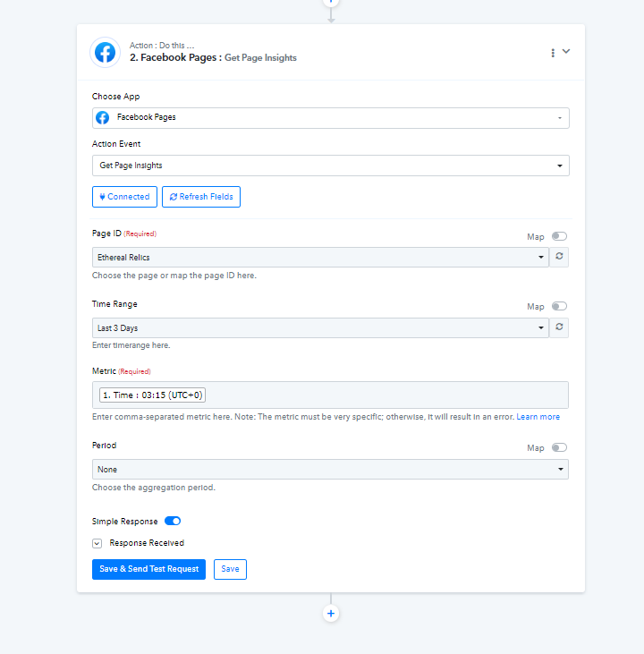Open the three-dot step options menu

[553, 53]
